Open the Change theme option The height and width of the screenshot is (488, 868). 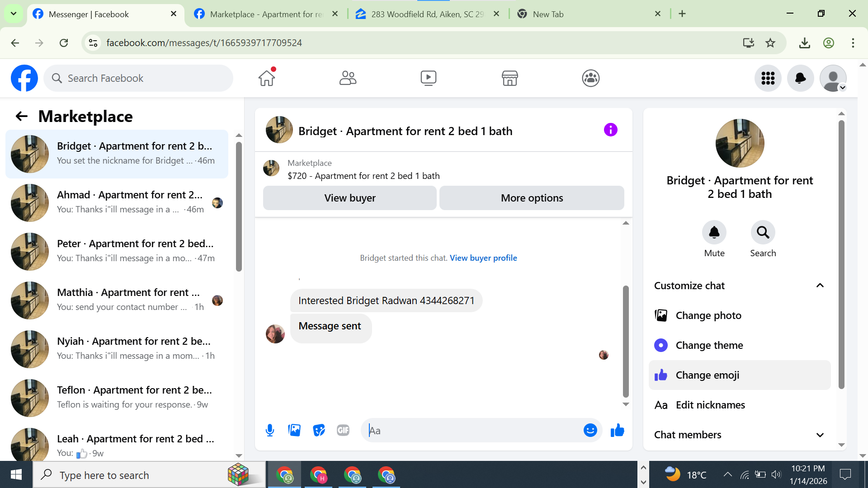pos(709,345)
